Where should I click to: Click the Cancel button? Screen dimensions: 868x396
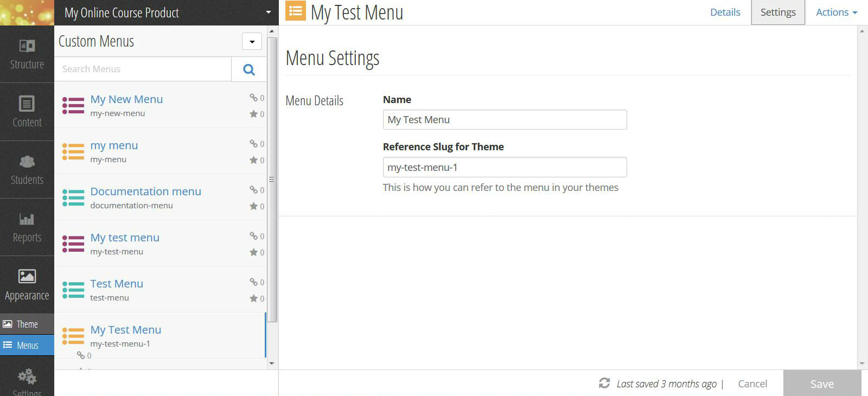click(x=752, y=384)
